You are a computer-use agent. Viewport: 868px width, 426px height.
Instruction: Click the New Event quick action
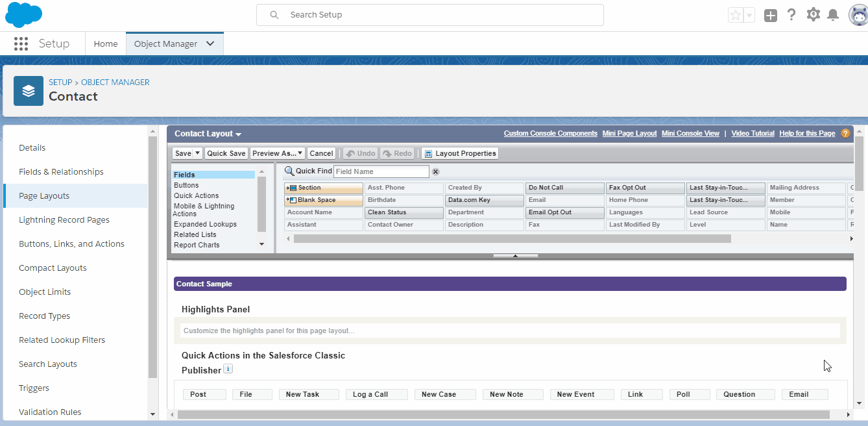click(x=582, y=394)
